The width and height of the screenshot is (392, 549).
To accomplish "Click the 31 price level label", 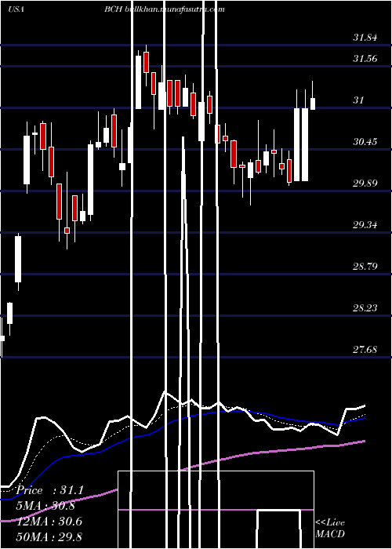I will [x=358, y=100].
